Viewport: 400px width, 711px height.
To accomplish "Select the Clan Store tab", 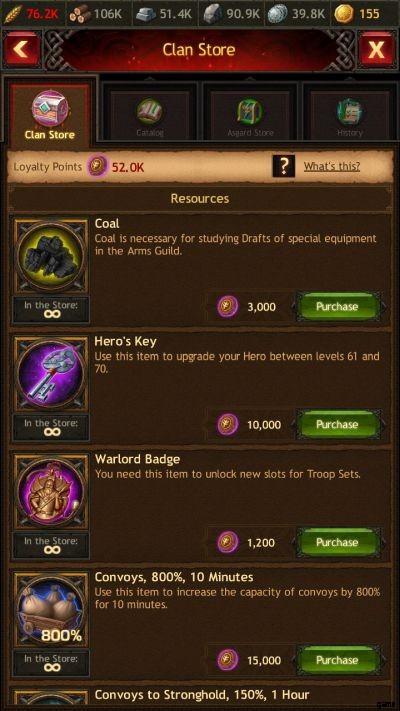I will (50, 113).
